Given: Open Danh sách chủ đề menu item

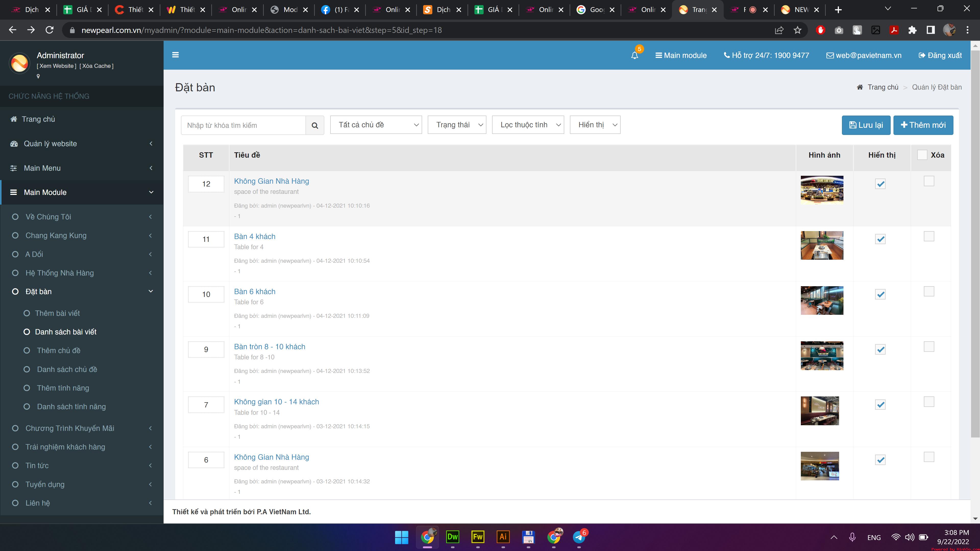Looking at the screenshot, I should tap(67, 369).
